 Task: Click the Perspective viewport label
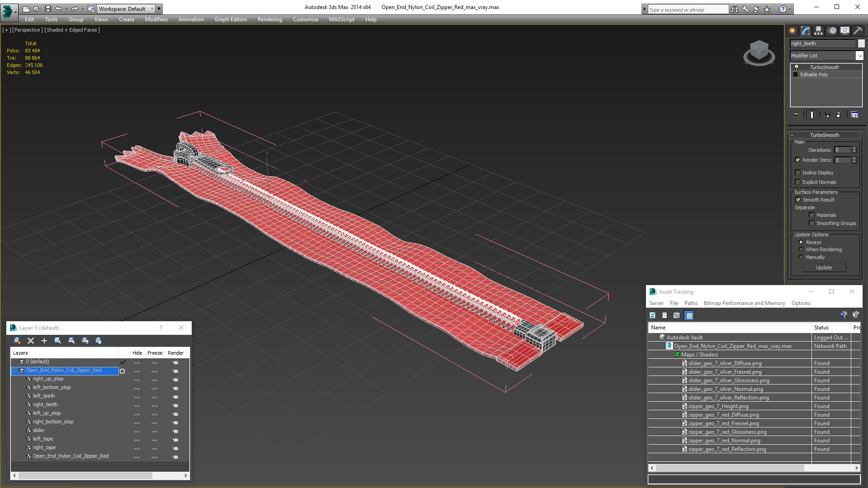click(27, 30)
